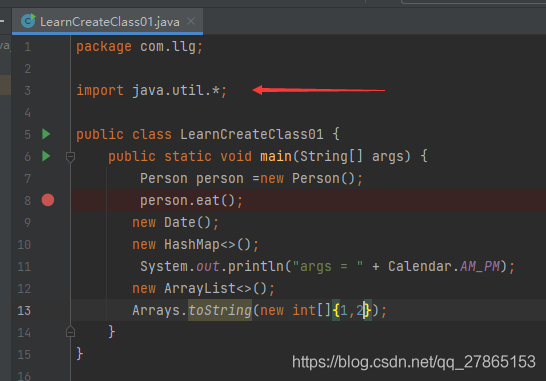Viewport: 546px width, 381px height.
Task: Click the Java class icon on the tab
Action: 28,21
